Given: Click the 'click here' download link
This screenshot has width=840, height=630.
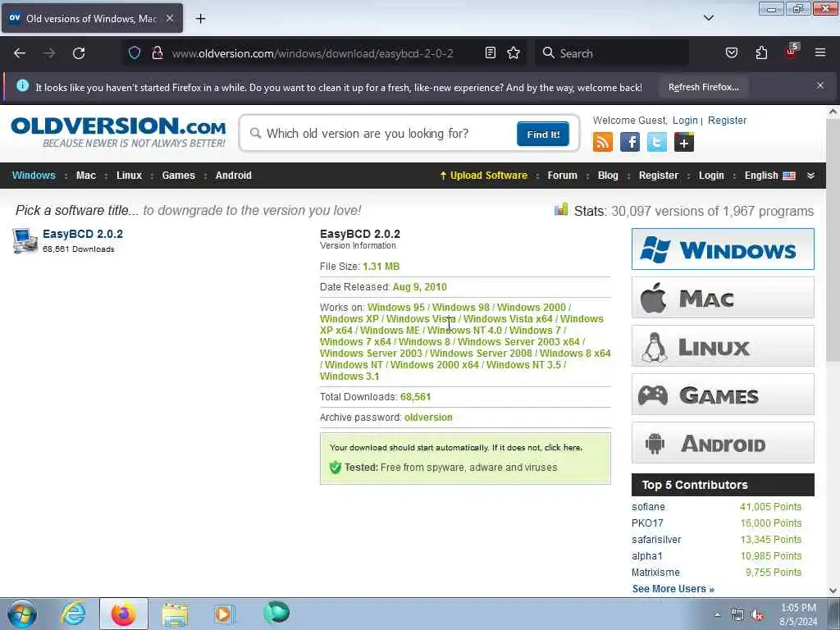Looking at the screenshot, I should tap(563, 447).
